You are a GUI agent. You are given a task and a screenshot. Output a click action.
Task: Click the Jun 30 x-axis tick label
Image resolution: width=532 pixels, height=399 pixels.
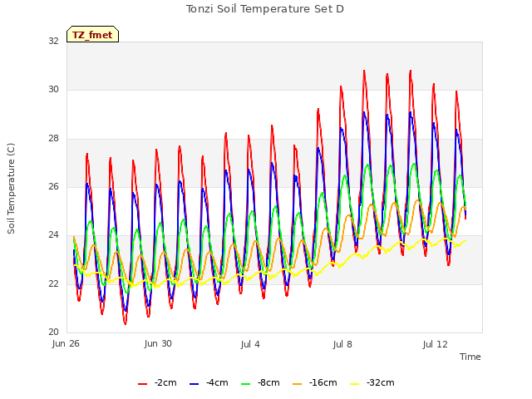pyautogui.click(x=158, y=344)
